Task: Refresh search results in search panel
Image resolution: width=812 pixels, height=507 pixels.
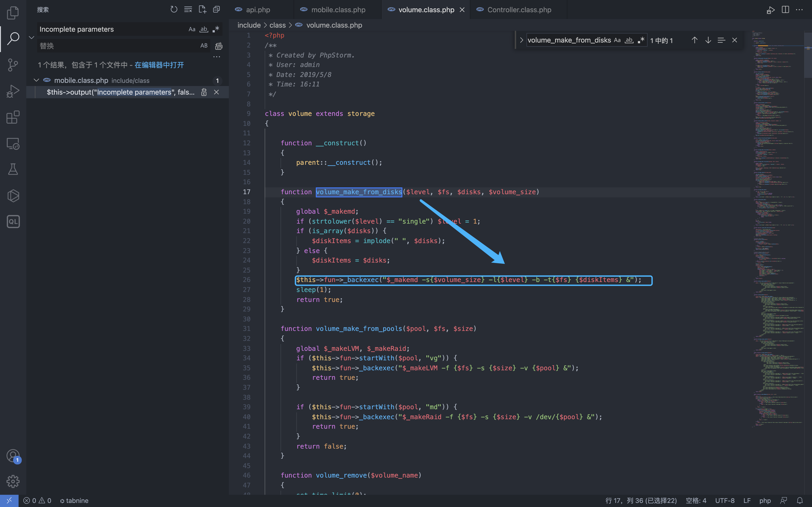Action: coord(174,10)
